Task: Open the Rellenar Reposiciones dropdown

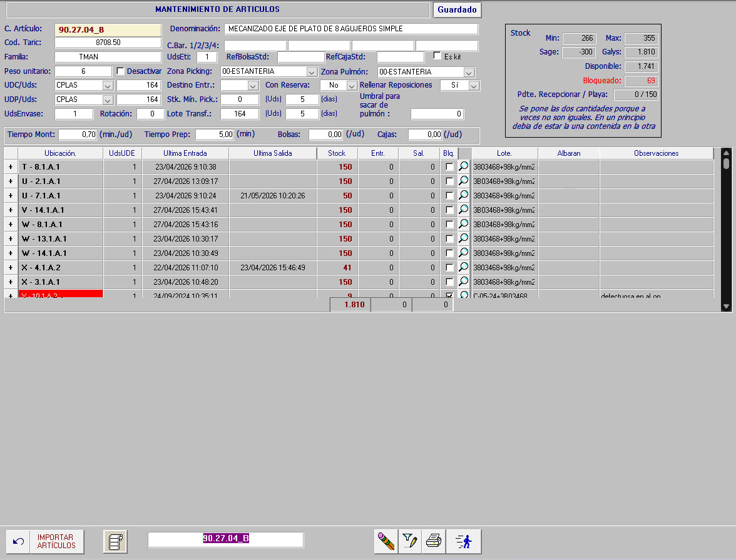Action: [474, 86]
